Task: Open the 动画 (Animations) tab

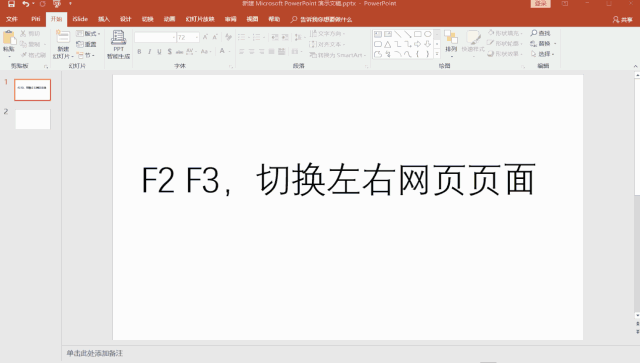Action: [169, 19]
